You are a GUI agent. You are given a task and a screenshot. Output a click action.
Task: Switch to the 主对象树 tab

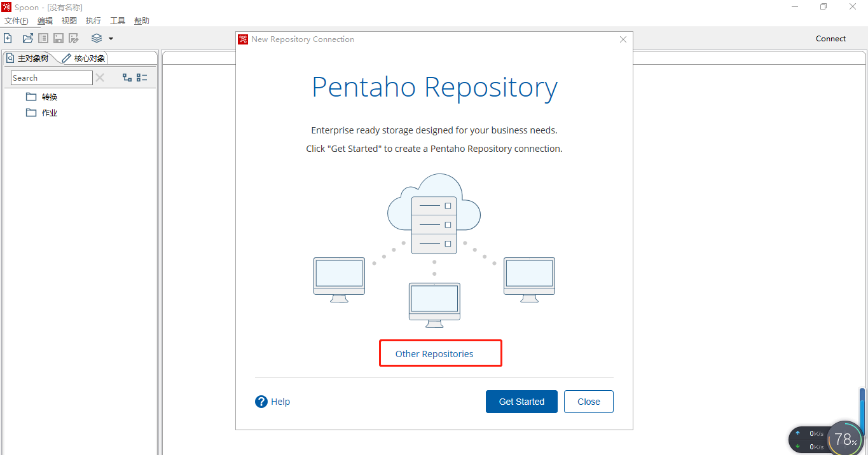pos(28,58)
